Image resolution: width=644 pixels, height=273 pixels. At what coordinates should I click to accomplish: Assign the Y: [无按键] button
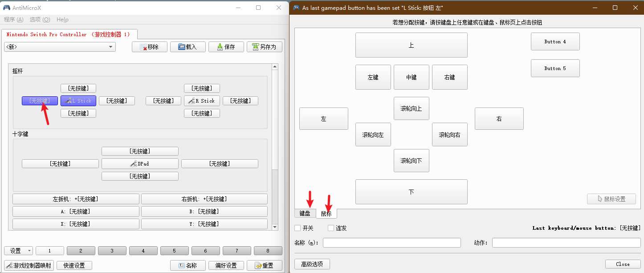click(x=204, y=224)
